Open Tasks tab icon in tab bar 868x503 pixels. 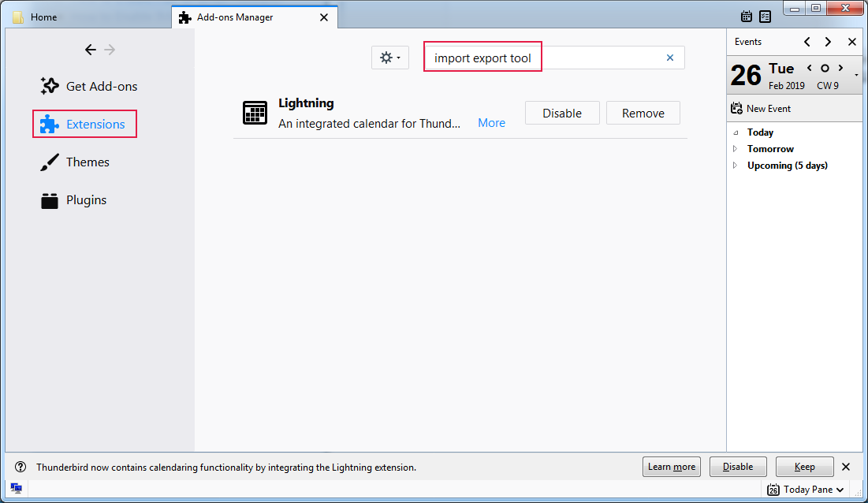(x=765, y=17)
